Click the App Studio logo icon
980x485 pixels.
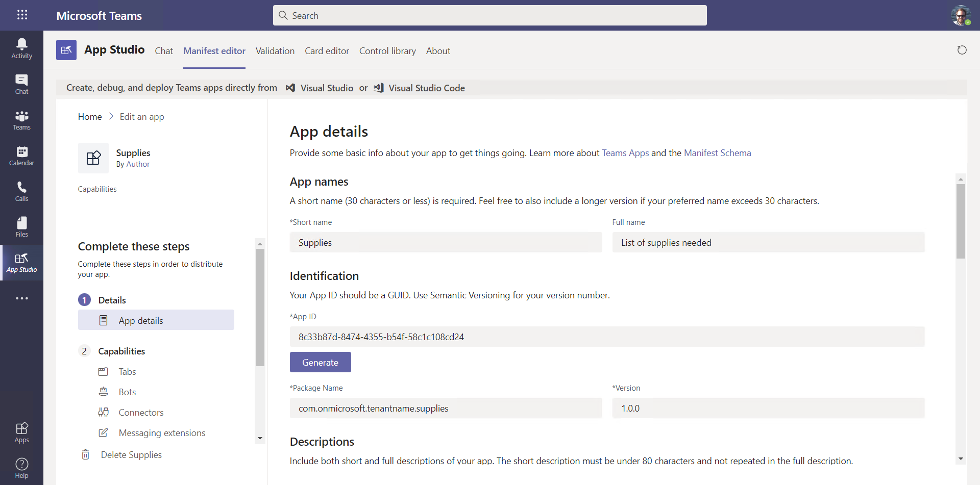(66, 50)
